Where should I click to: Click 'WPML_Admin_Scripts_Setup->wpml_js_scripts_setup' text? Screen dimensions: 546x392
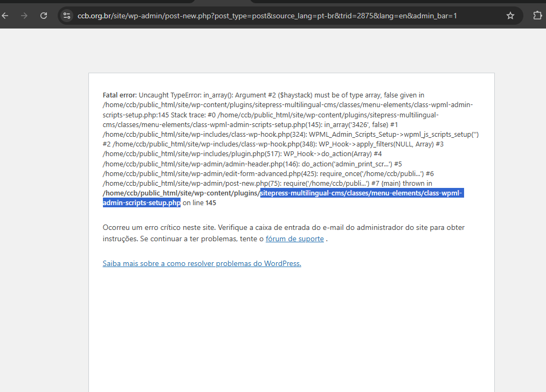pos(390,134)
